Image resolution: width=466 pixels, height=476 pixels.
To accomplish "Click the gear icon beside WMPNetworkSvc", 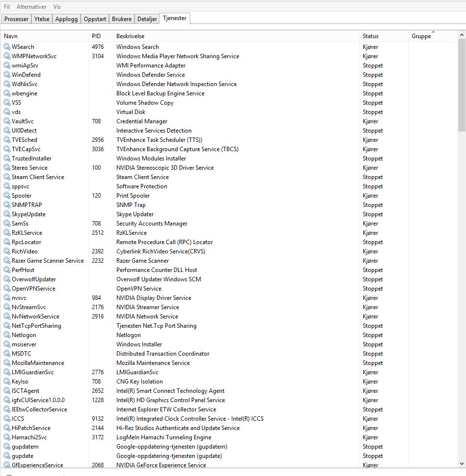I will point(7,56).
